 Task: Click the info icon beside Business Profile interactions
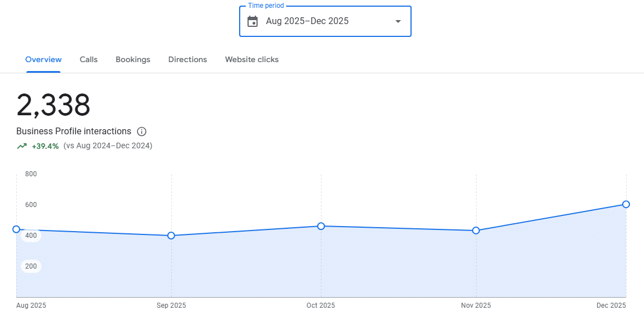[142, 131]
